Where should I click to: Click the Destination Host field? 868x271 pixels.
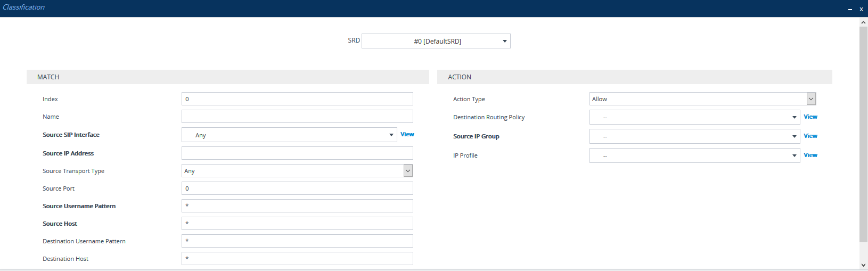pyautogui.click(x=297, y=259)
